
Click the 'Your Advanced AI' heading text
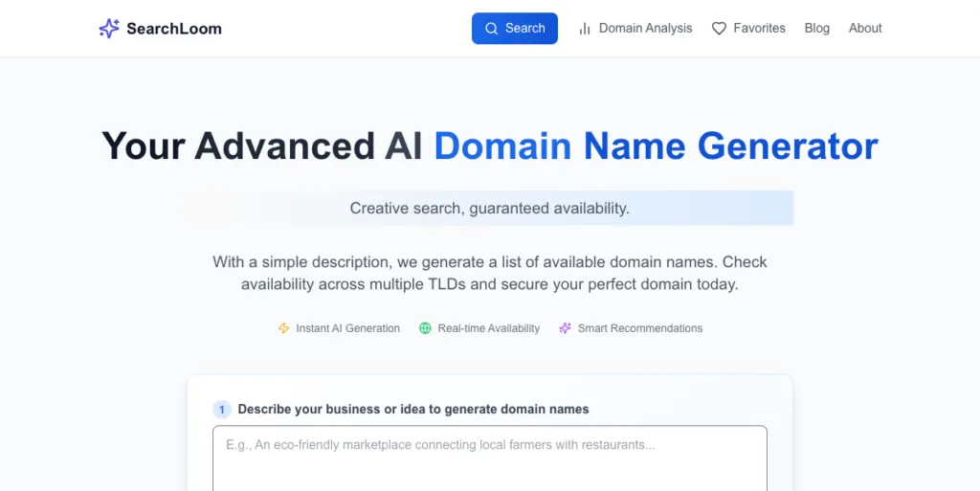[262, 145]
